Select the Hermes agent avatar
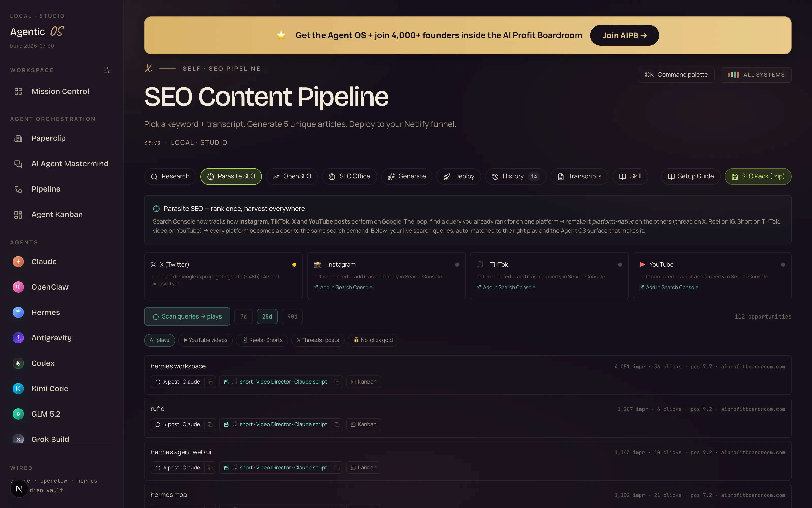 tap(18, 312)
